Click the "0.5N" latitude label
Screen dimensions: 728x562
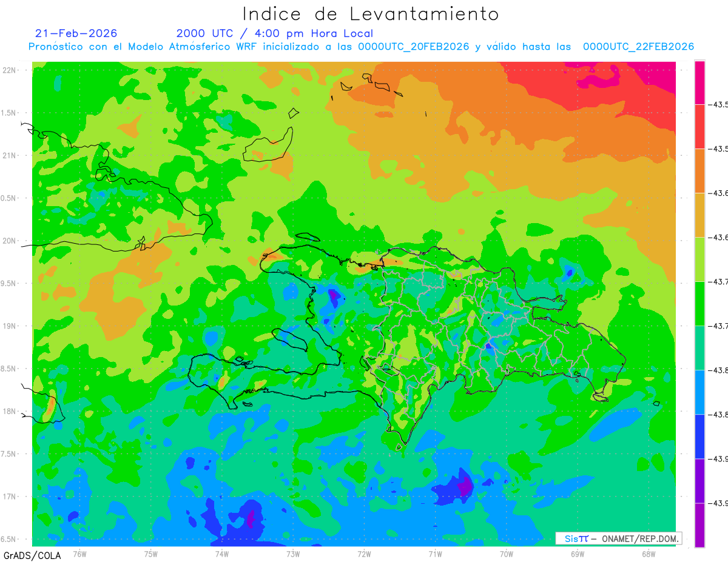coord(9,198)
